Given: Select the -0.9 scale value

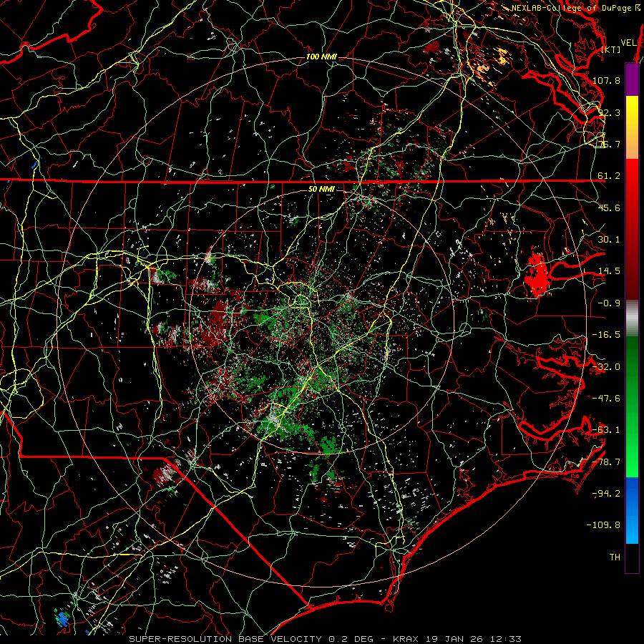Looking at the screenshot, I should coord(609,303).
